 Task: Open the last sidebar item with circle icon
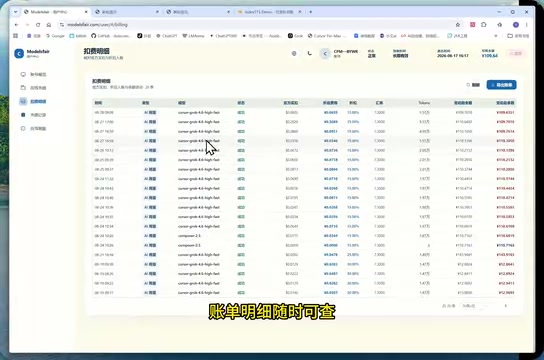click(33, 128)
